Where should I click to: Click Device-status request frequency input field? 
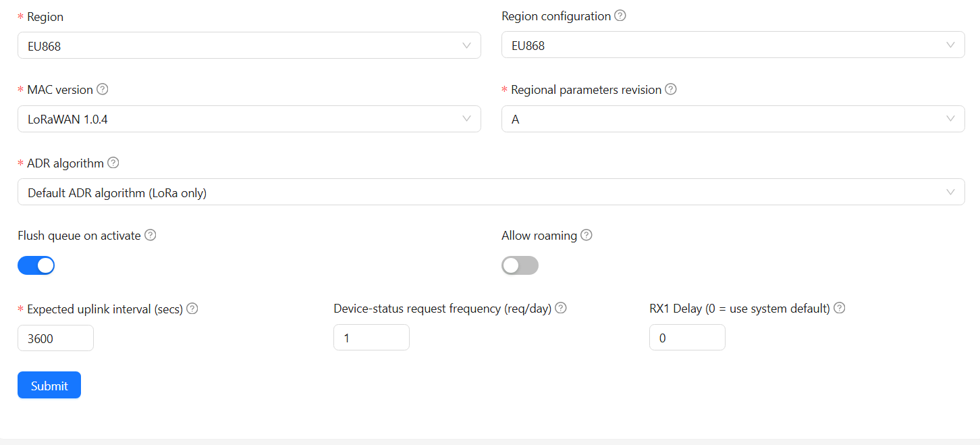371,338
